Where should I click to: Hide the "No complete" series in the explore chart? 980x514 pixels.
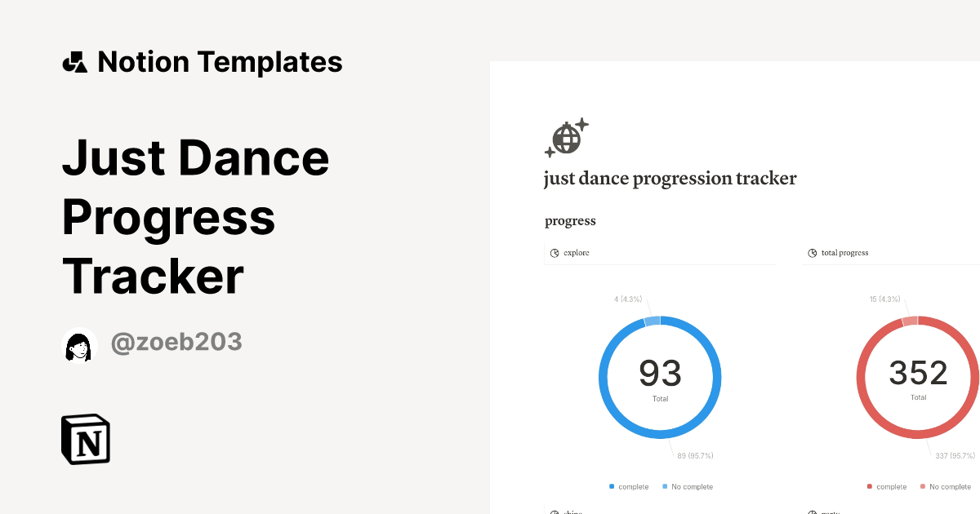(x=688, y=486)
